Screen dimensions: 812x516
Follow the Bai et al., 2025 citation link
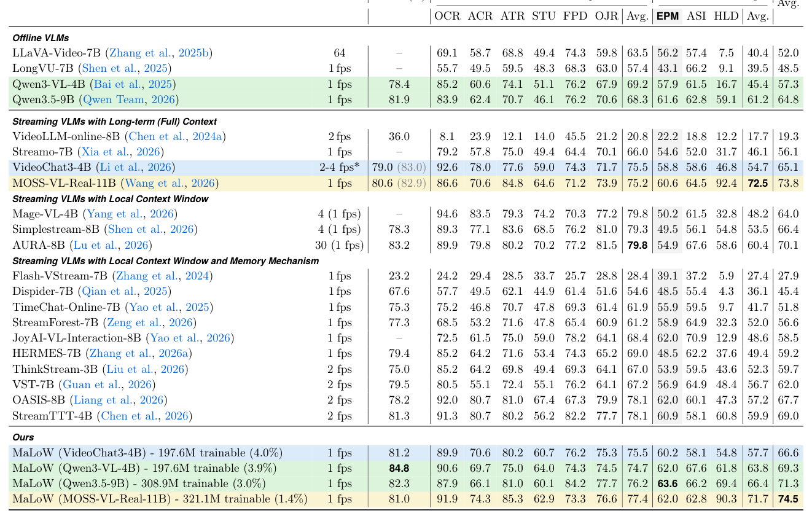tap(132, 84)
